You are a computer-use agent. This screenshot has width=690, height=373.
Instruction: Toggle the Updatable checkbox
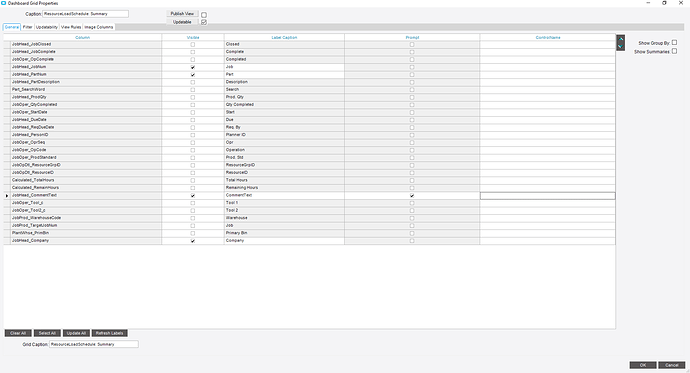[204, 22]
